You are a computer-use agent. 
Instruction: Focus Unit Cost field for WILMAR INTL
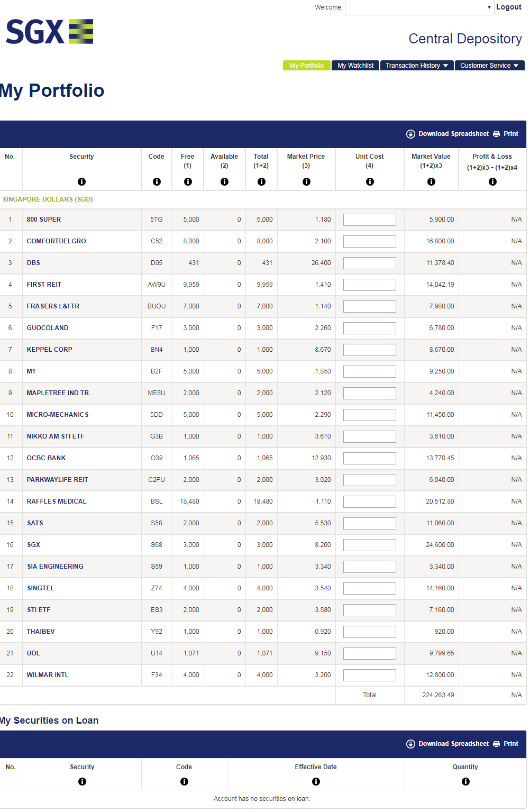[370, 675]
